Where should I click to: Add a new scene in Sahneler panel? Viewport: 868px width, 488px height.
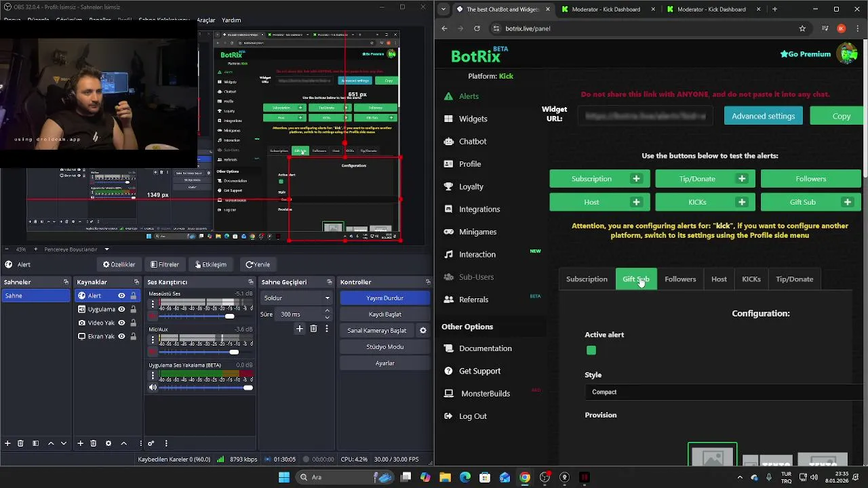(x=7, y=443)
